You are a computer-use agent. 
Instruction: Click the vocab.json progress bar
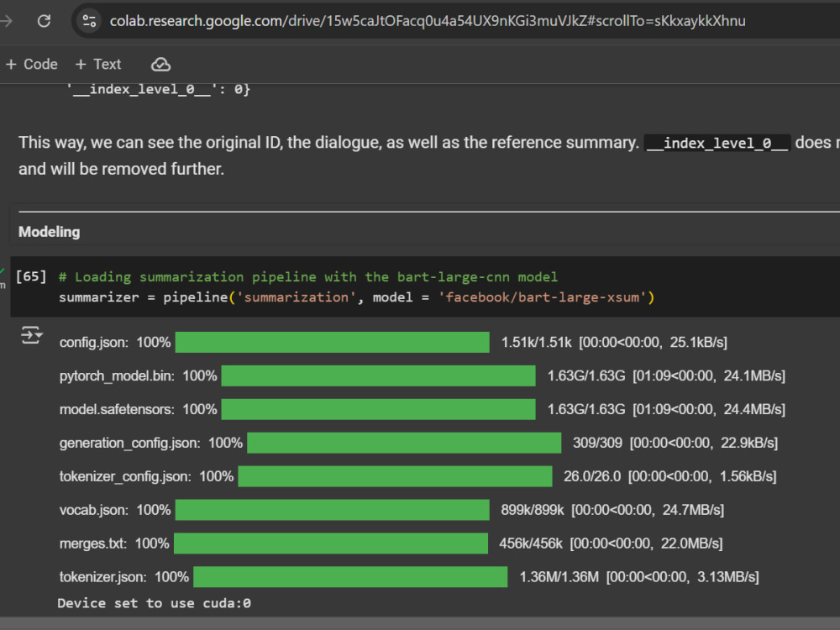[x=332, y=510]
